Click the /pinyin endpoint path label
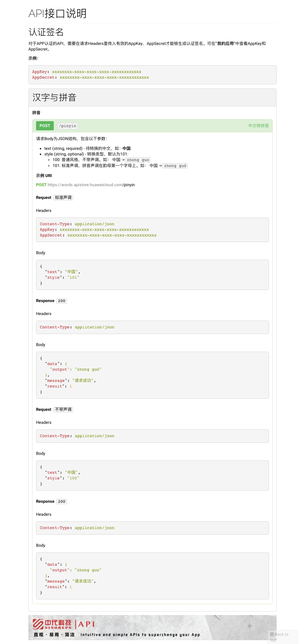305x644 pixels. coord(67,126)
